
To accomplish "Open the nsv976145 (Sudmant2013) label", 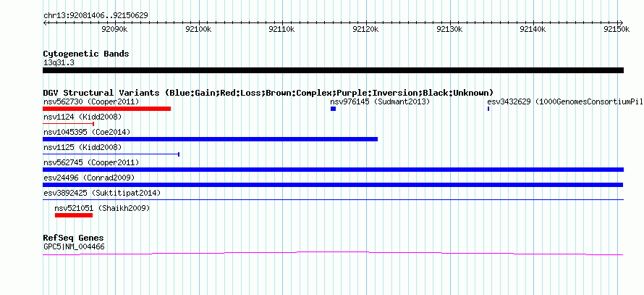I will point(380,101).
